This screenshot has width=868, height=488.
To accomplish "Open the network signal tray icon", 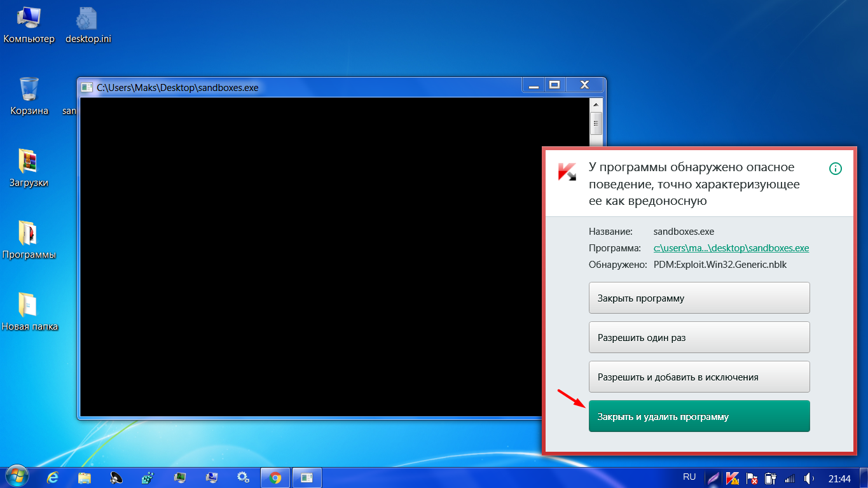I will [x=790, y=478].
